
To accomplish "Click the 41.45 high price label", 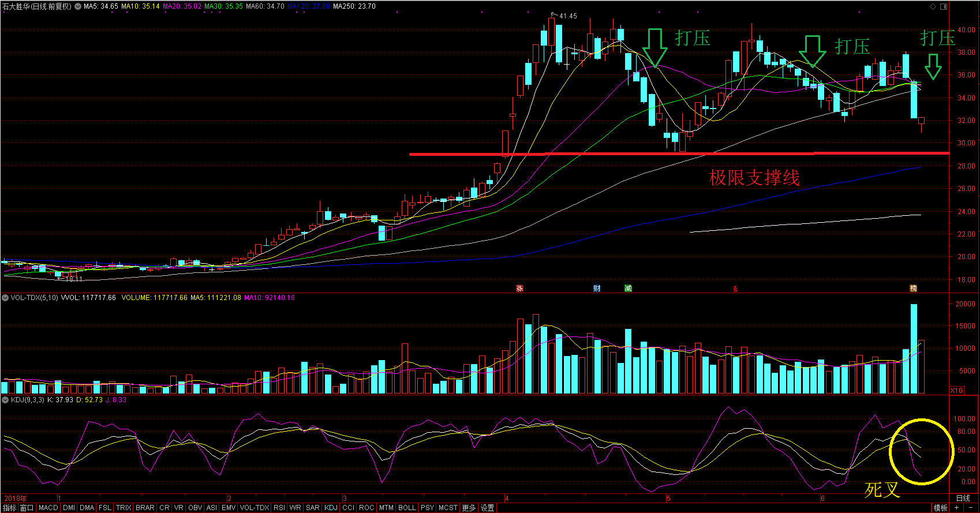I will point(568,16).
